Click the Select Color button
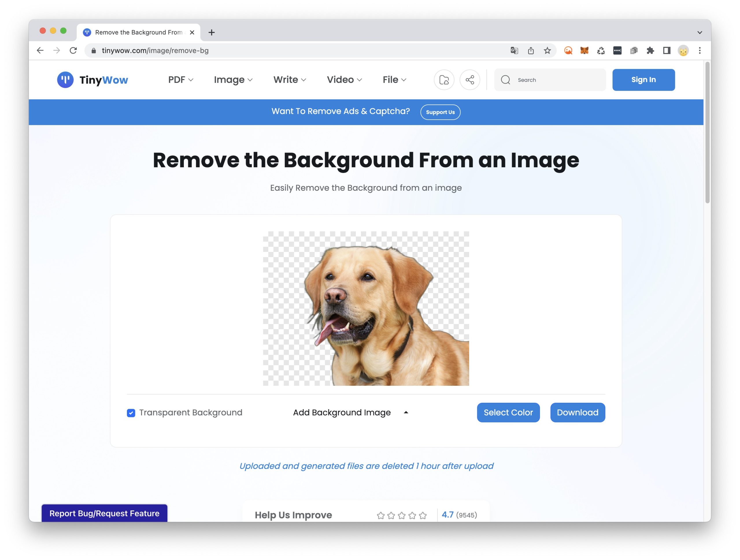Viewport: 740px width, 560px height. coord(508,413)
